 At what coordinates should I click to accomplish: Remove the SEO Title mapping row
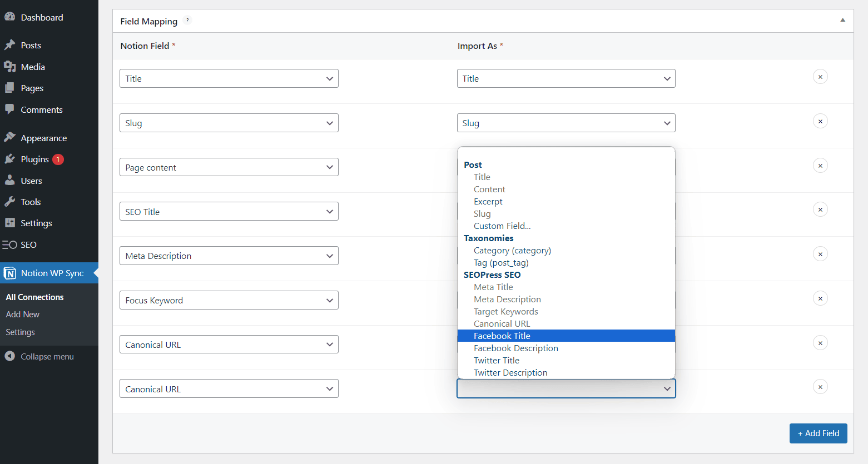[x=820, y=209]
